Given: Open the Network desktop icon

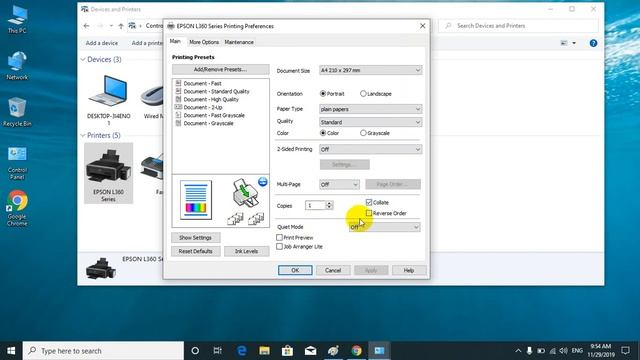Looking at the screenshot, I should (17, 66).
